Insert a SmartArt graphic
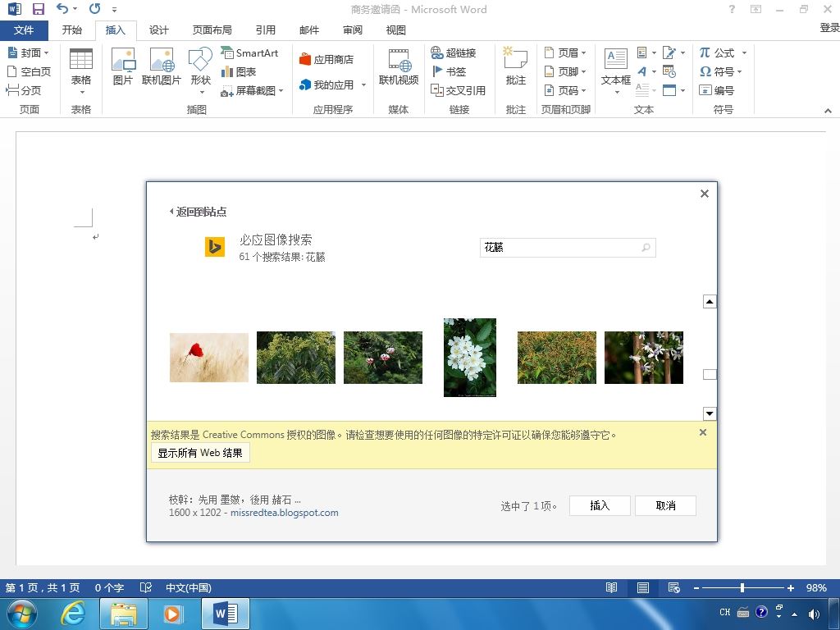 [x=249, y=52]
